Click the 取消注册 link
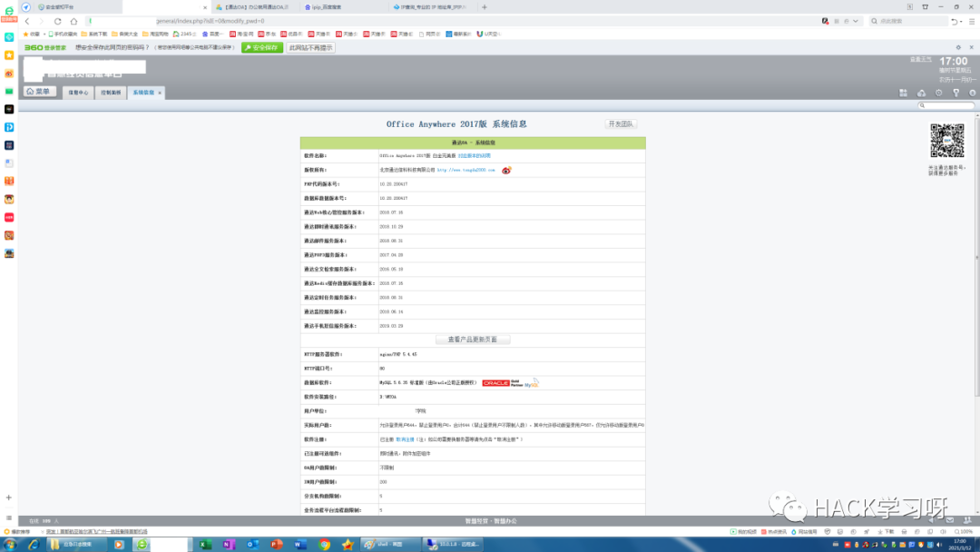 pos(405,439)
